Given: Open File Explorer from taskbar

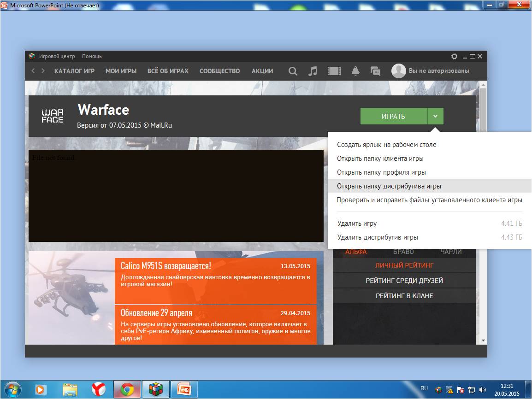Looking at the screenshot, I should 70,389.
